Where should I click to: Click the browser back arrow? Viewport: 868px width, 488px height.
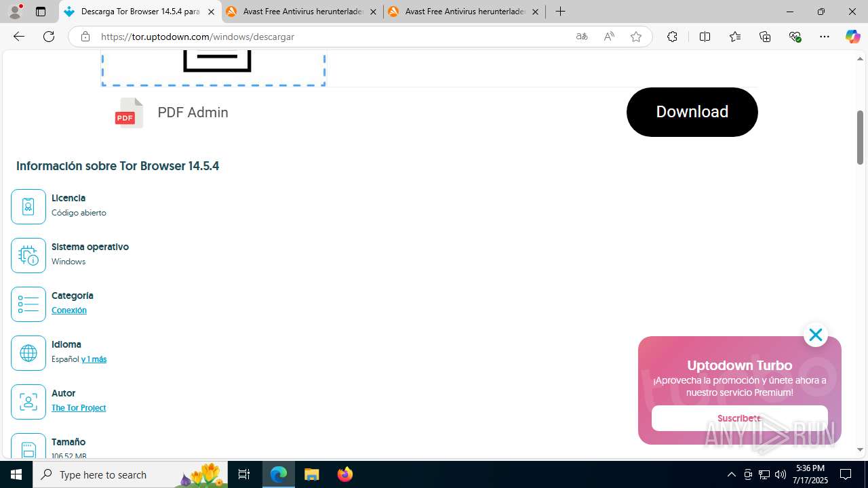tap(19, 37)
